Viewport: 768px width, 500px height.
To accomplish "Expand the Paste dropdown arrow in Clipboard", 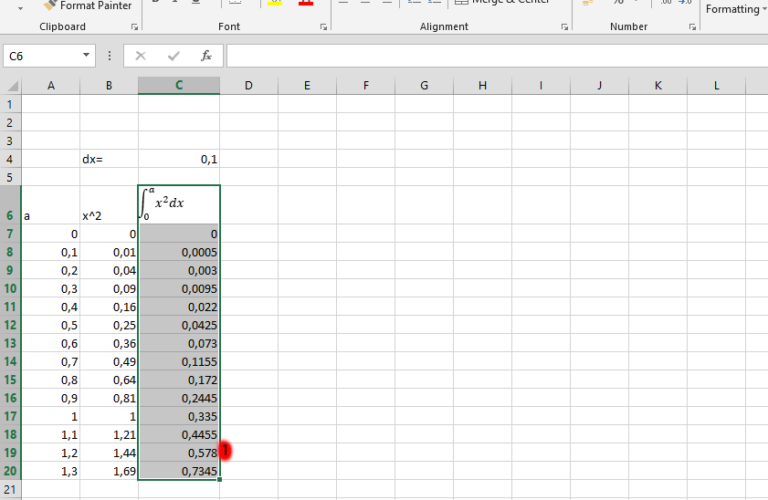I will coord(20,7).
